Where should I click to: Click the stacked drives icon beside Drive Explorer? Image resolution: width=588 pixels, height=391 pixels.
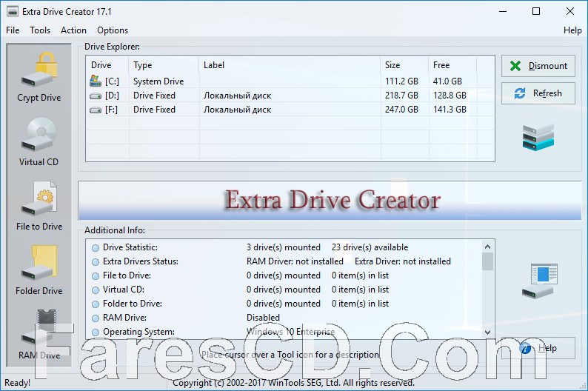pos(538,138)
